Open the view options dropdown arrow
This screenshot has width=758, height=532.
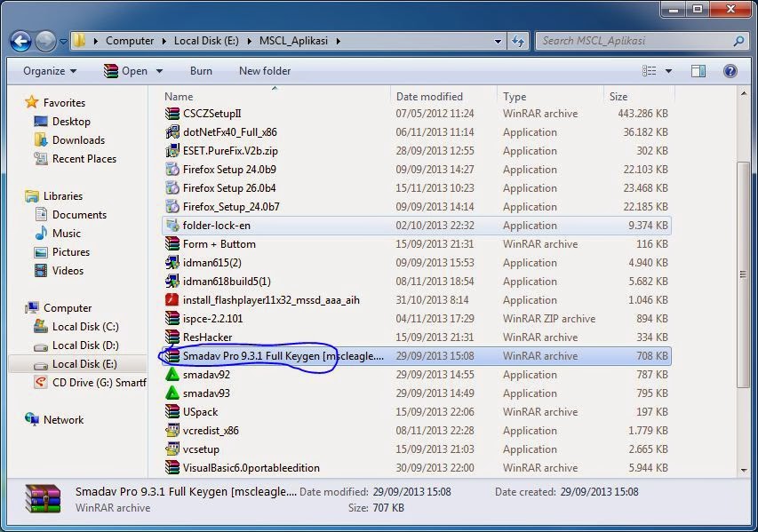click(x=668, y=71)
